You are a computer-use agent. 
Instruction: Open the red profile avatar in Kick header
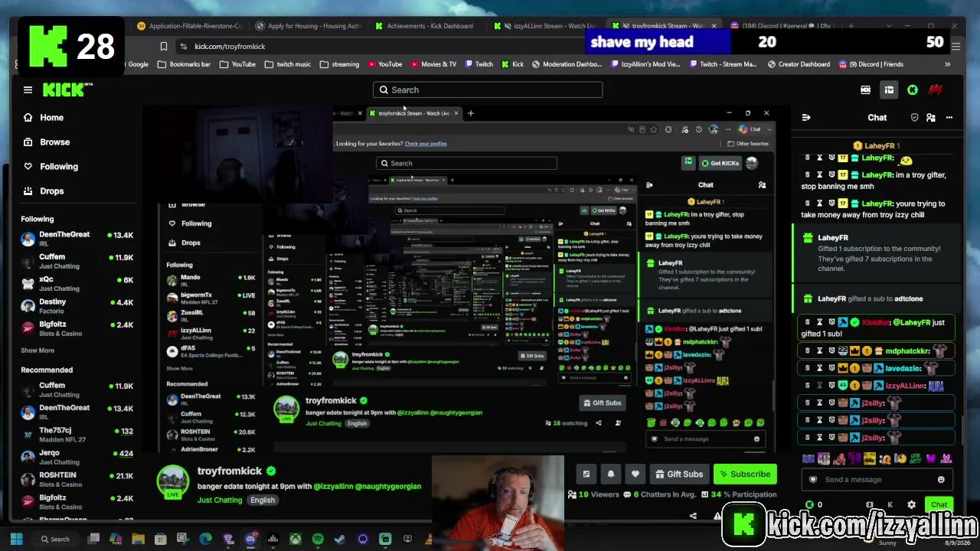[935, 90]
